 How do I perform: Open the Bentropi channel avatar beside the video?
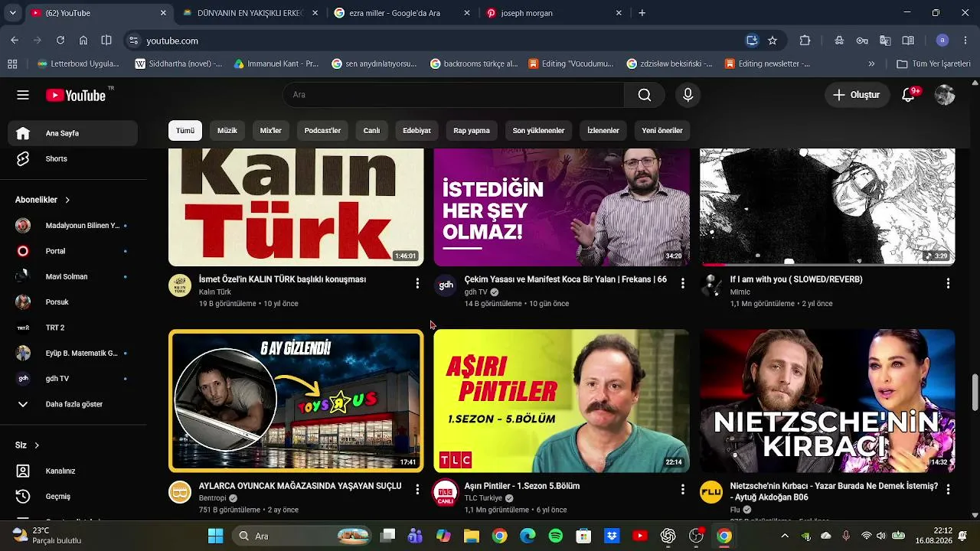[x=180, y=492]
